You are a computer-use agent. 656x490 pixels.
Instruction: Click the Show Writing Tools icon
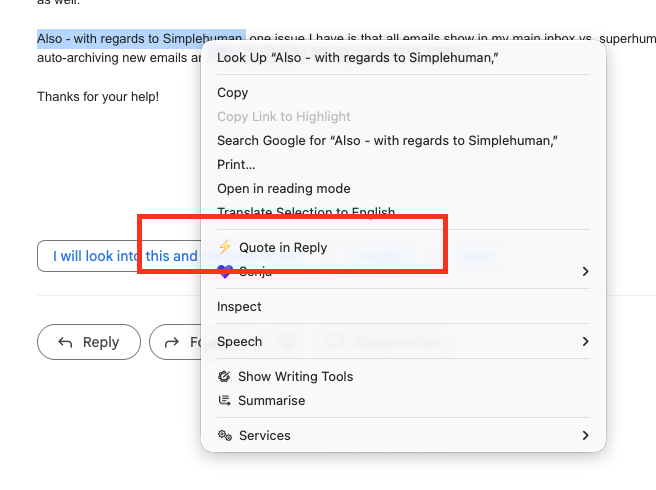pos(225,377)
